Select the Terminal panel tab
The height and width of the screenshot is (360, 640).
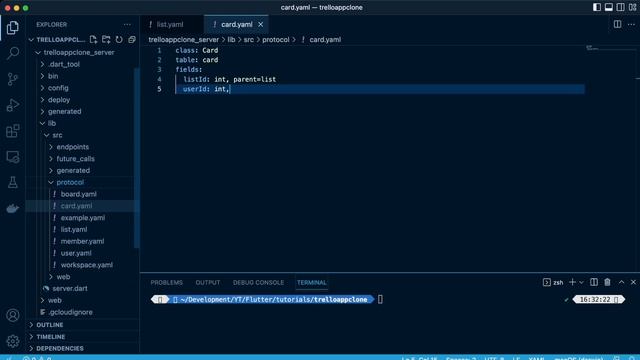[312, 282]
